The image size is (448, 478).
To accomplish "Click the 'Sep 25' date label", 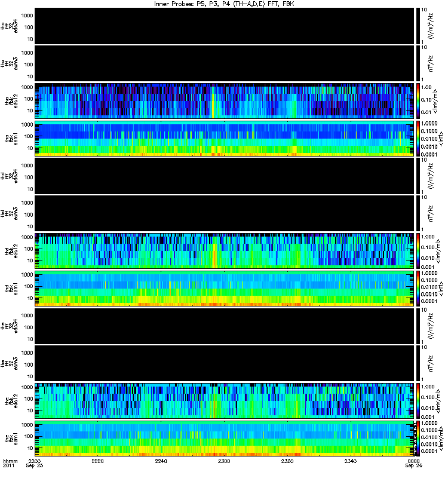I will click(35, 466).
